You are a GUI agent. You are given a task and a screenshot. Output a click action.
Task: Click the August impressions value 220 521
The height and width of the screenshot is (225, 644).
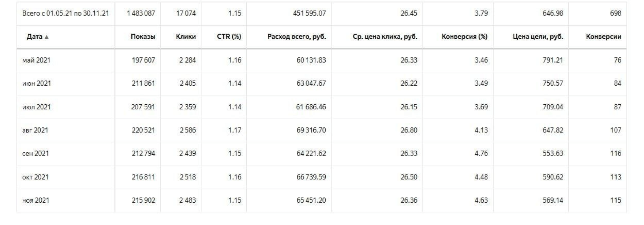(143, 130)
